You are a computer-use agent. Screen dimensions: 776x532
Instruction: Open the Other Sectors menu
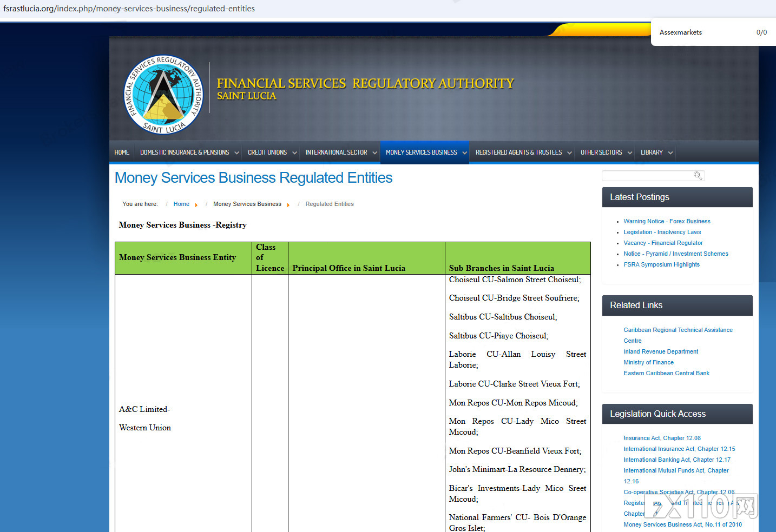[x=601, y=152]
